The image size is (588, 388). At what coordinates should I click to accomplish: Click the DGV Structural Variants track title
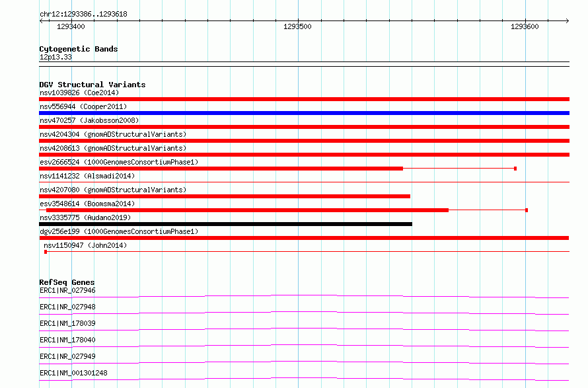click(92, 85)
